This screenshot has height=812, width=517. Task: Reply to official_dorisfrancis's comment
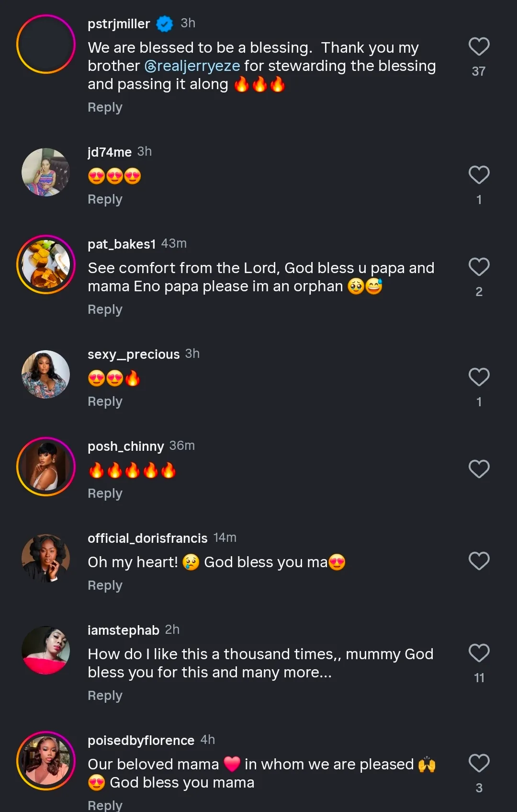[105, 585]
